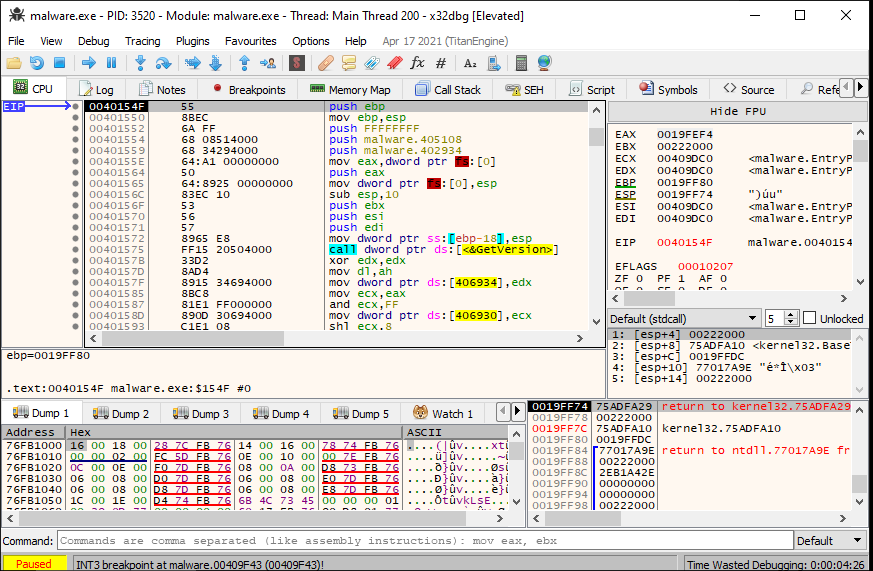Run to user code icon
The height and width of the screenshot is (571, 873).
pos(268,63)
